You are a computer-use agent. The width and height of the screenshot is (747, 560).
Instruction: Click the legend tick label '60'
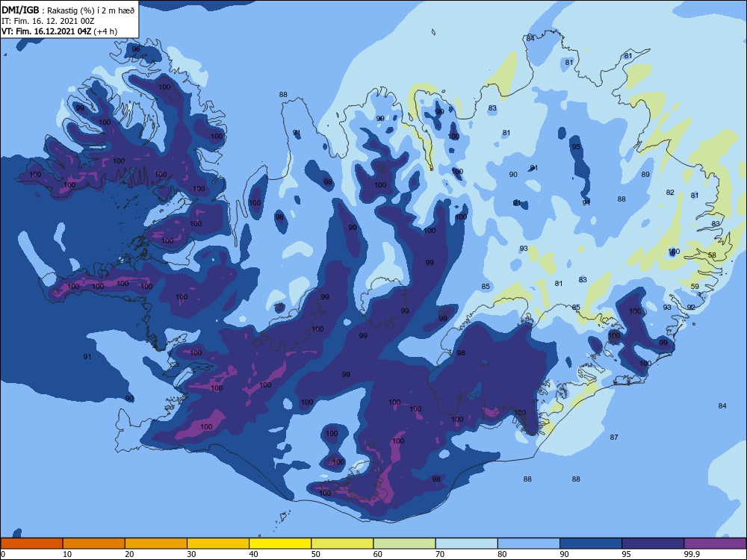[378, 554]
